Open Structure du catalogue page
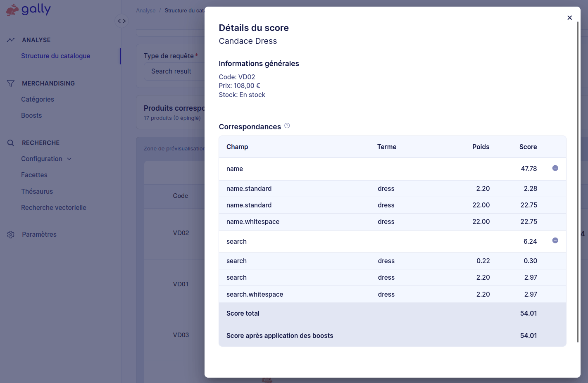Screen dimensions: 588x383 [55, 56]
